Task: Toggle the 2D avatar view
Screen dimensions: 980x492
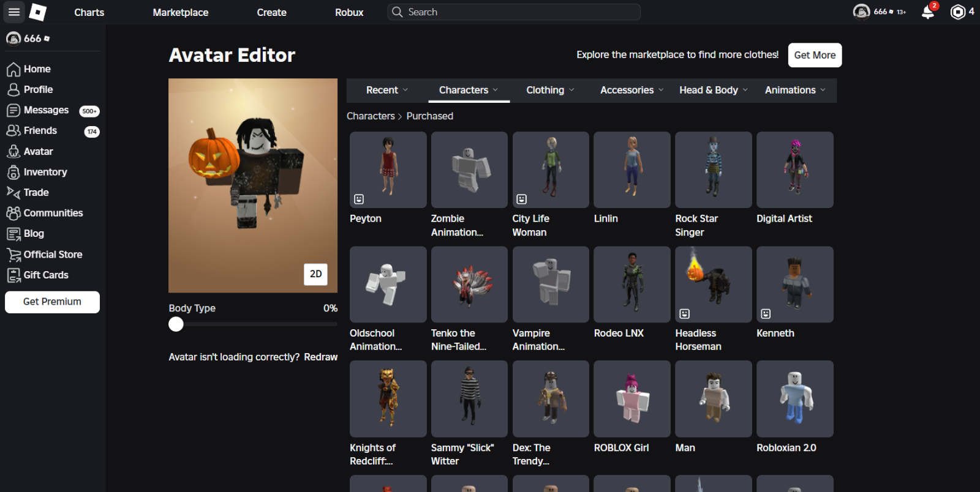Action: coord(315,274)
